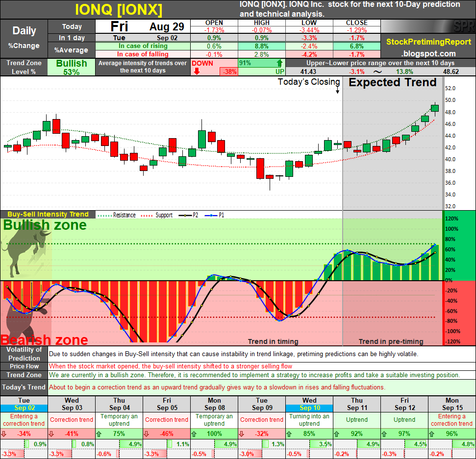This screenshot has height=459, width=476.
Task: Click the tall red candlestick near 38
Action: coord(260,169)
